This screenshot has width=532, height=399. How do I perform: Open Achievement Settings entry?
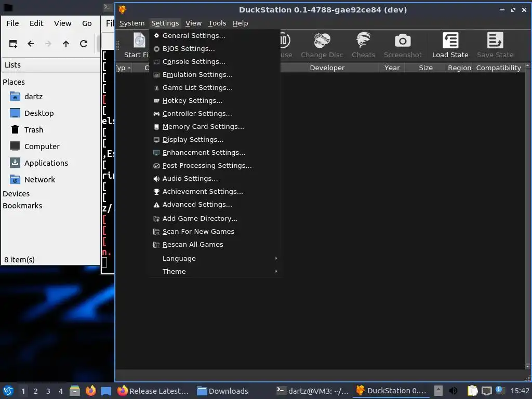pyautogui.click(x=215, y=191)
